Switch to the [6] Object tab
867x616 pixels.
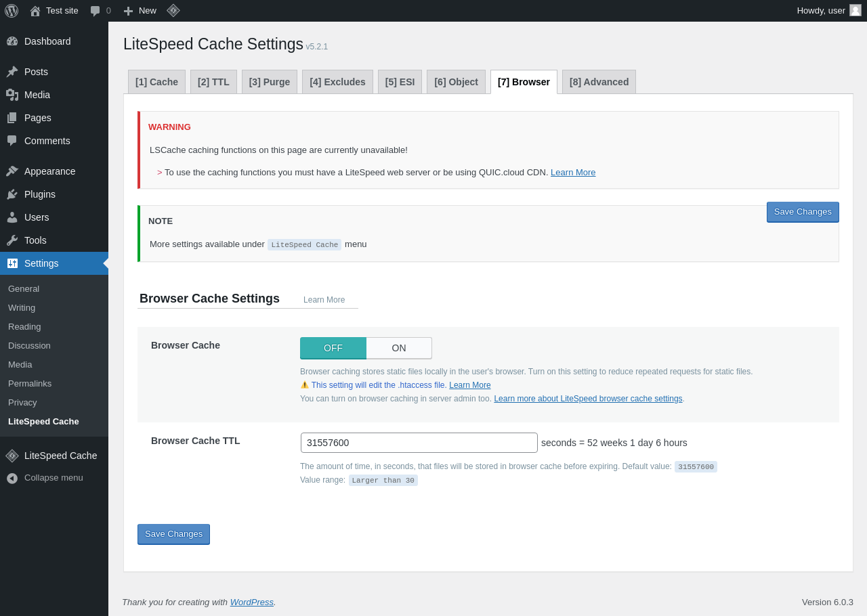(456, 82)
